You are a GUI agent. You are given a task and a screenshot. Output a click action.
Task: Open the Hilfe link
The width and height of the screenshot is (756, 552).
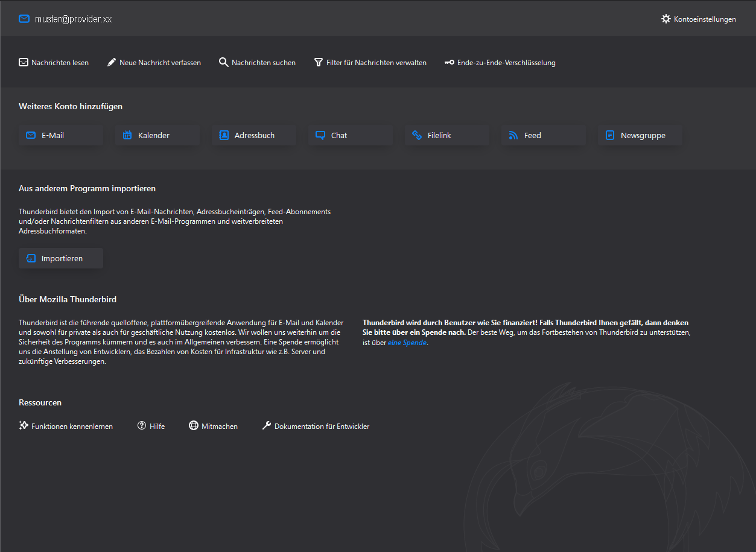(x=151, y=426)
